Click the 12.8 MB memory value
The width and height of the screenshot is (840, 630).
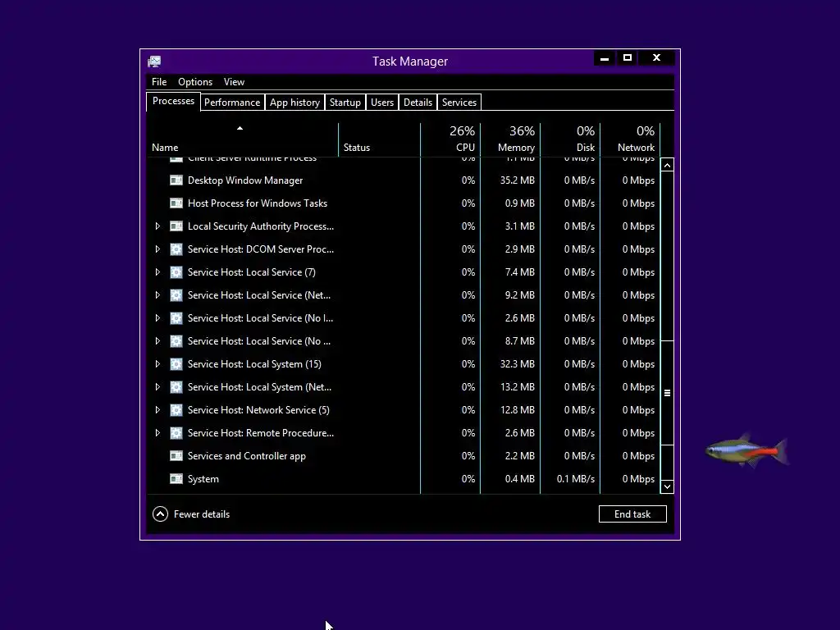518,410
